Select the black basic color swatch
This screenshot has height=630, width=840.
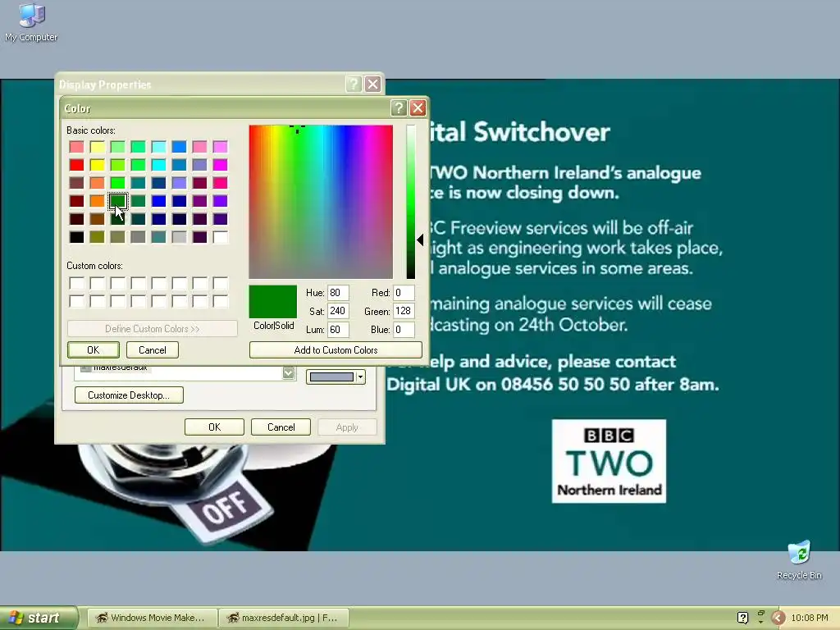point(76,237)
